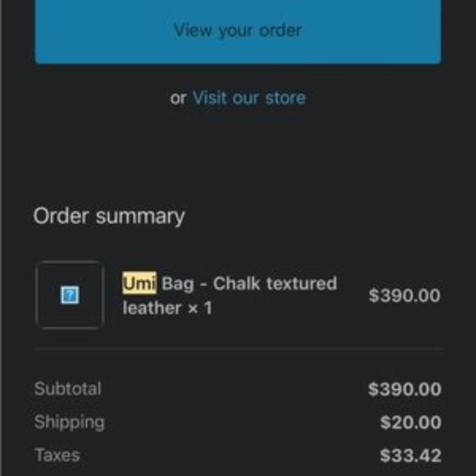Click the highlighted Umi search match
The image size is (476, 476).
click(139, 283)
